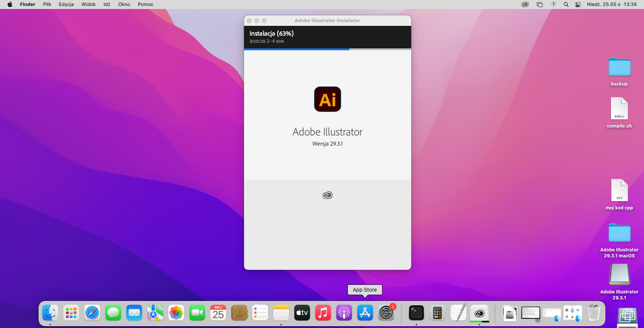Launch FaceTime from the Dock
This screenshot has width=644, height=328.
tap(197, 313)
